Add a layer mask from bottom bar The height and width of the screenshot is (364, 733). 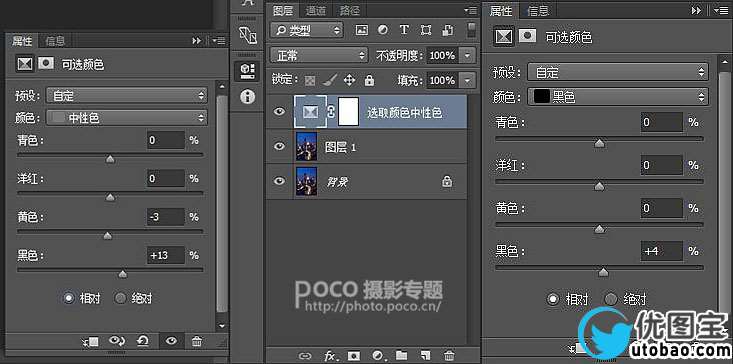tap(354, 356)
